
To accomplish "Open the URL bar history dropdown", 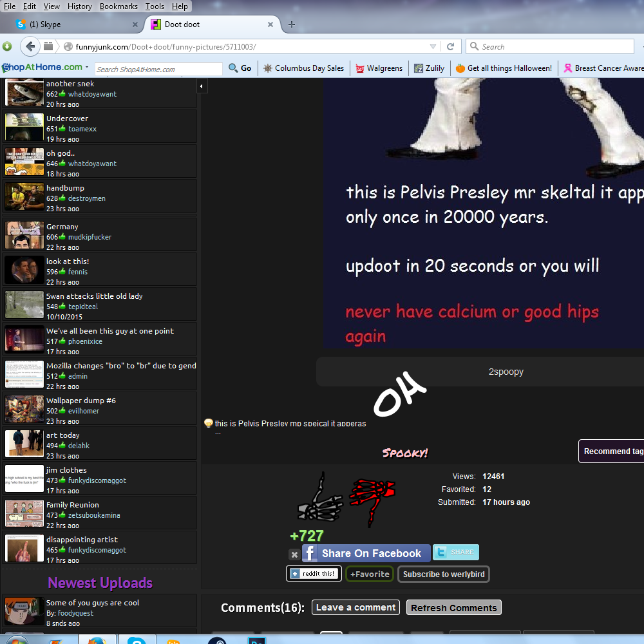I will (x=433, y=46).
